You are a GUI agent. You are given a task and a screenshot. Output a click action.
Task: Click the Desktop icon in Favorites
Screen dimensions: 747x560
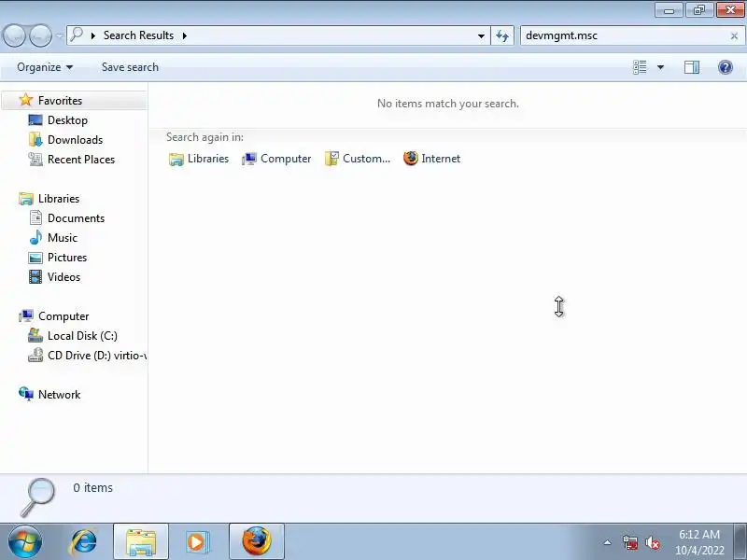[35, 120]
